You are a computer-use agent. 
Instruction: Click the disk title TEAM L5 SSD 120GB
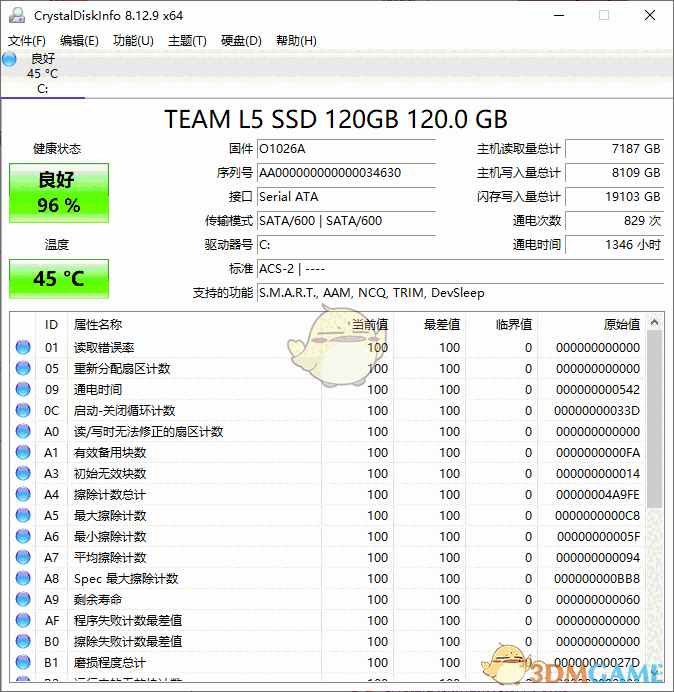coord(336,119)
